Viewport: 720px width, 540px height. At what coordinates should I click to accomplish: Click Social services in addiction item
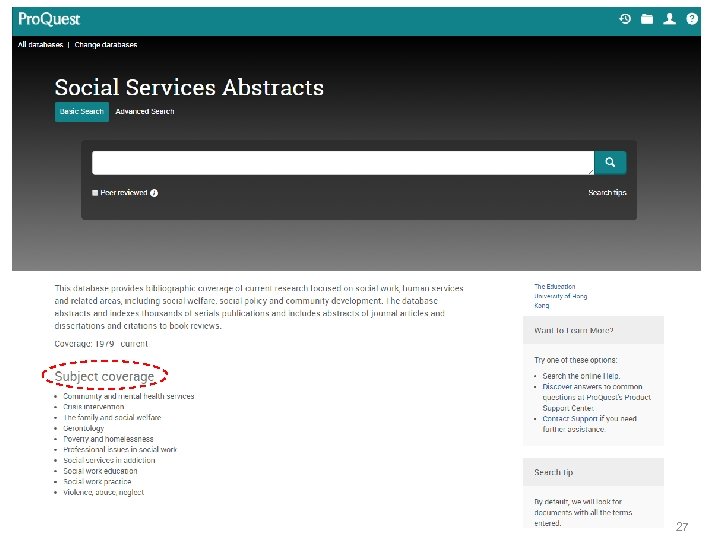click(109, 460)
